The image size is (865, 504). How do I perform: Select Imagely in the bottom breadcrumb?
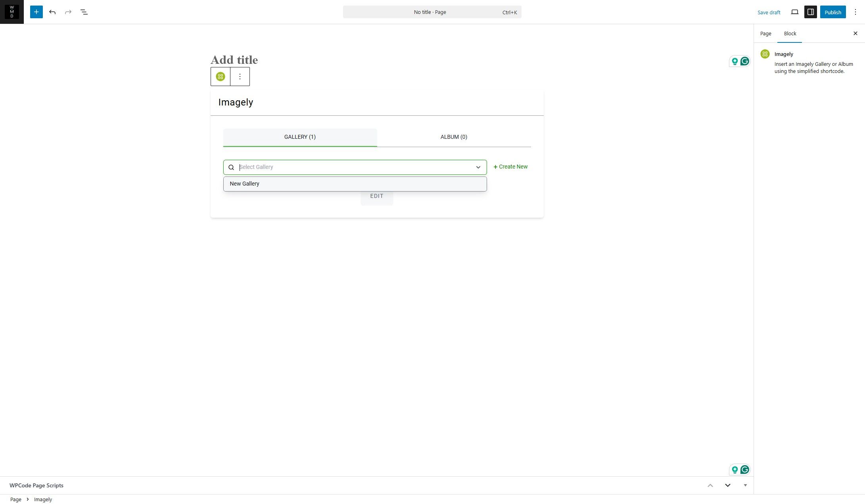coord(43,500)
